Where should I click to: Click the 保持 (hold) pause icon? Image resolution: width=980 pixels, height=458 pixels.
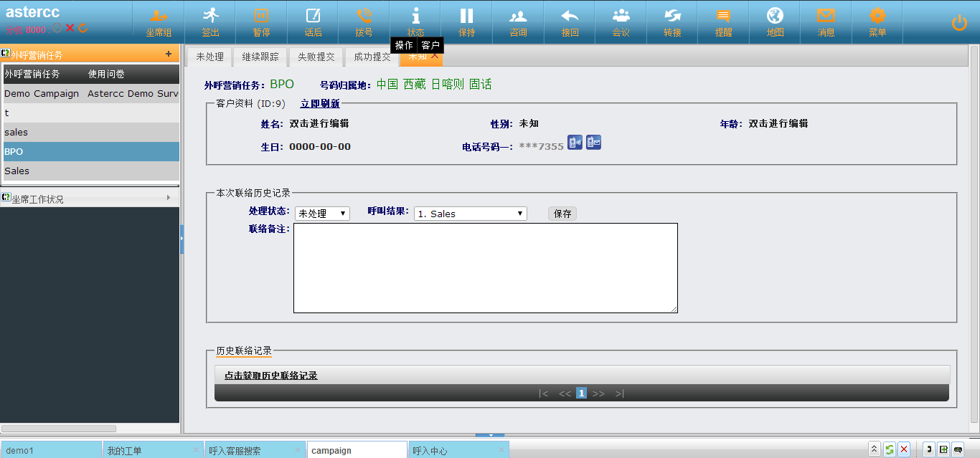click(x=466, y=17)
